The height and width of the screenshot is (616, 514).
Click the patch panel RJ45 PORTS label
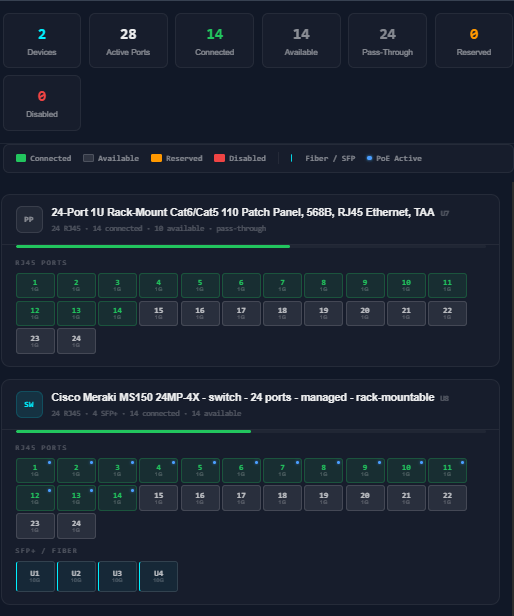(41, 263)
